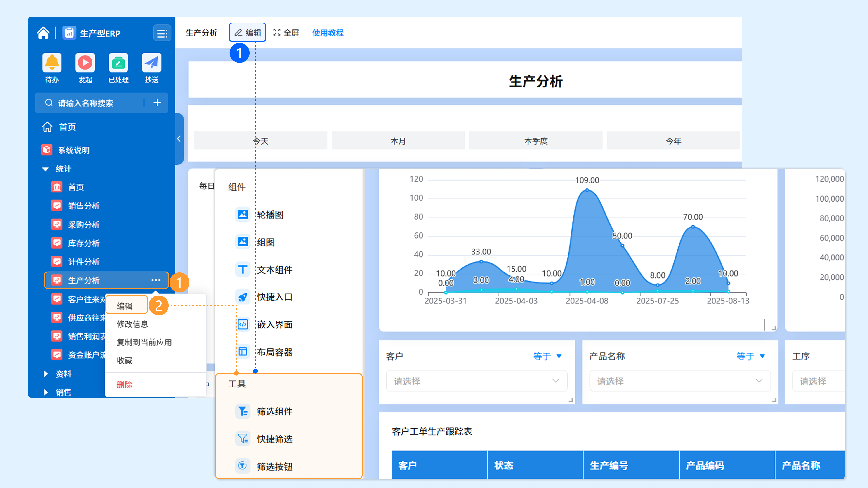
Task: Open the 等于 operator dropdown for 产品名称
Action: tap(751, 356)
